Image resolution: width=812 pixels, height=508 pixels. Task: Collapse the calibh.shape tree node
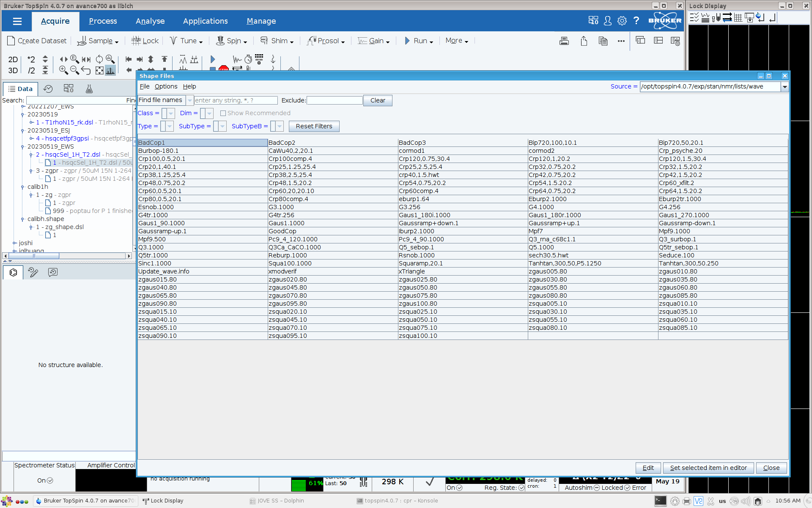(x=22, y=219)
